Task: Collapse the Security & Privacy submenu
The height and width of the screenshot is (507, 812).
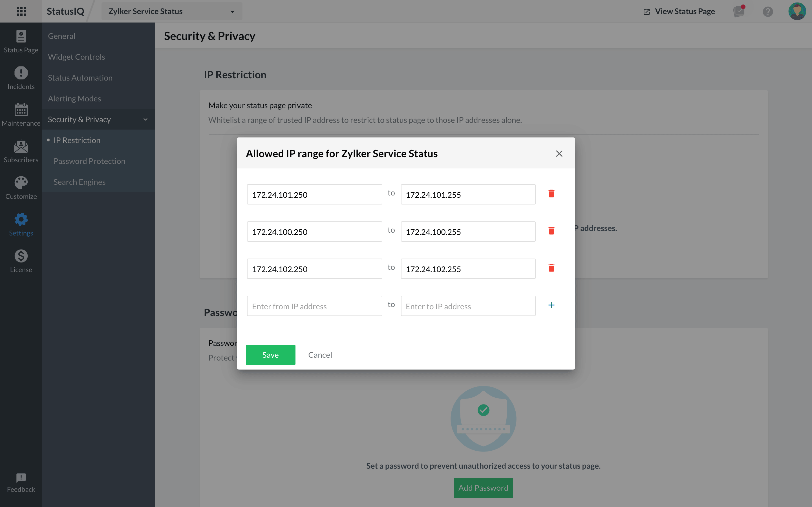Action: [x=145, y=119]
